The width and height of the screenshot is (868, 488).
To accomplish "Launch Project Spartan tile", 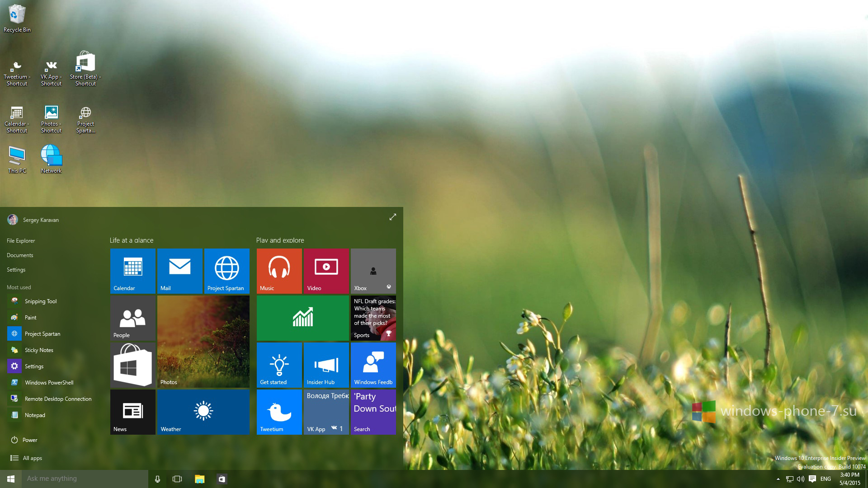I will coord(226,271).
